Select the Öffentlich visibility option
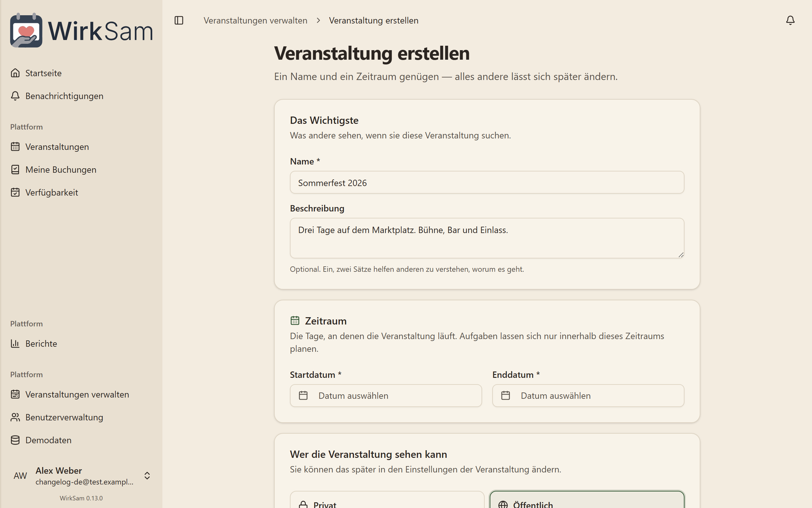812x508 pixels. [587, 500]
